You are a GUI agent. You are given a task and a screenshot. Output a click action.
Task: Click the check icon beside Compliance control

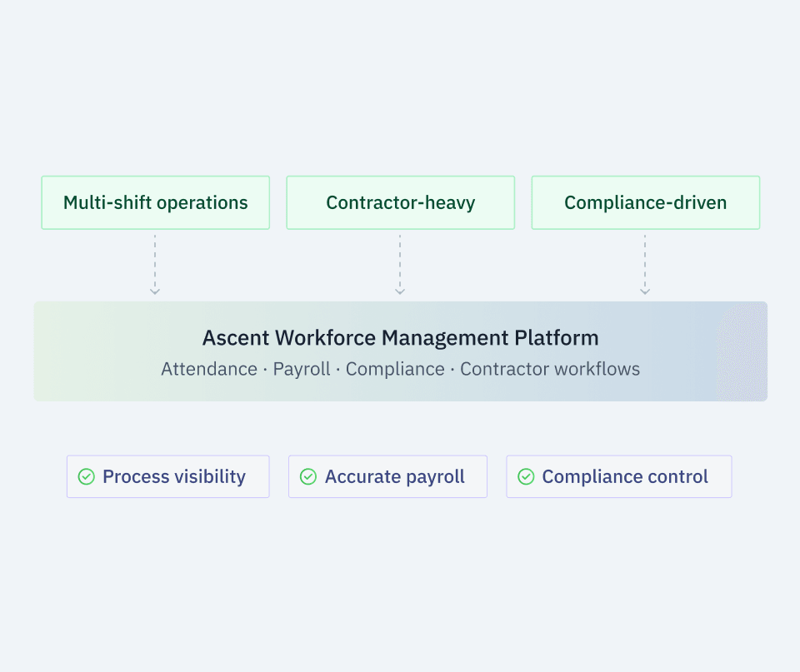[526, 476]
